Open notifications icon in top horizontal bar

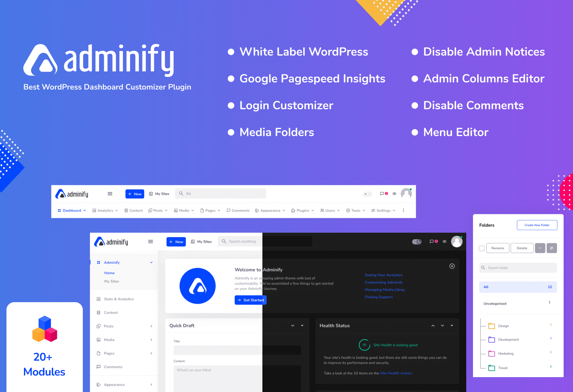coord(384,194)
